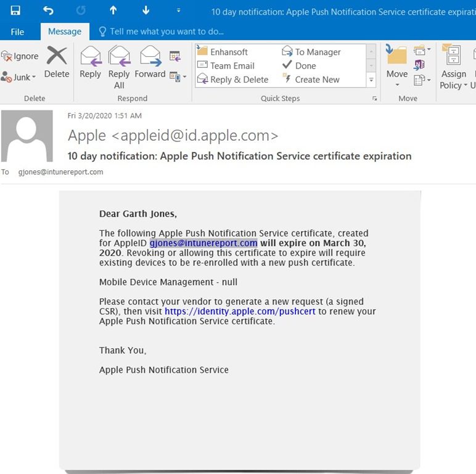Open the Customize Quick Access Toolbar dropdown
This screenshot has height=474, width=476.
(179, 10)
